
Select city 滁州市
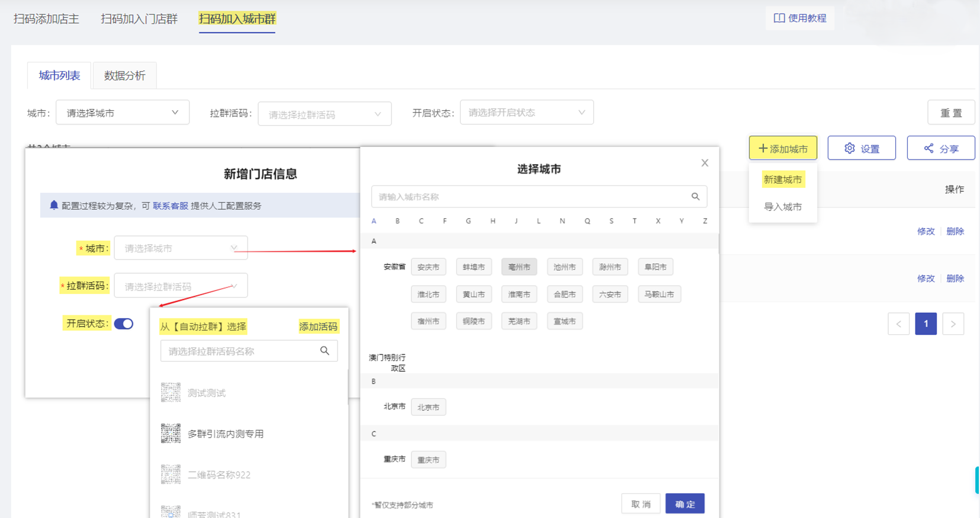[x=610, y=267]
